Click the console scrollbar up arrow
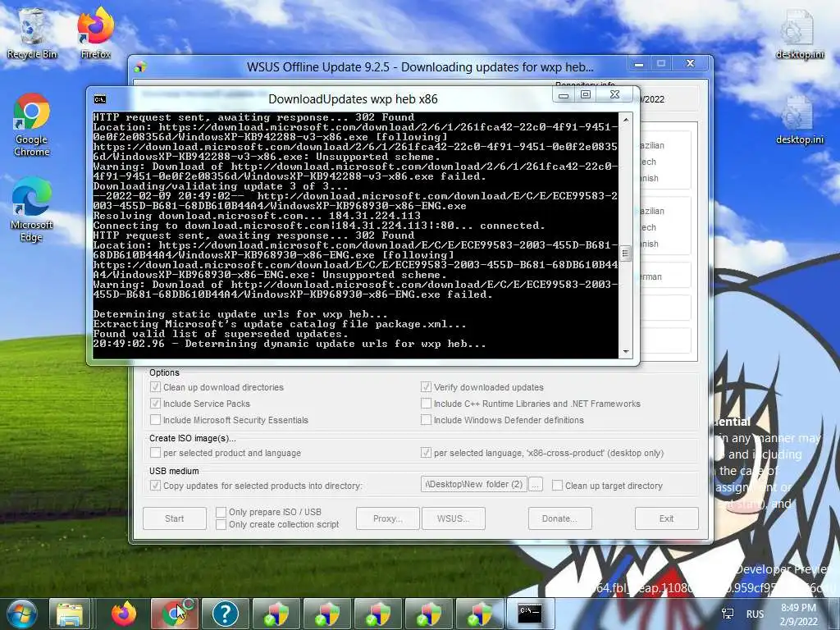Screen dimensions: 840x630 (x=626, y=119)
